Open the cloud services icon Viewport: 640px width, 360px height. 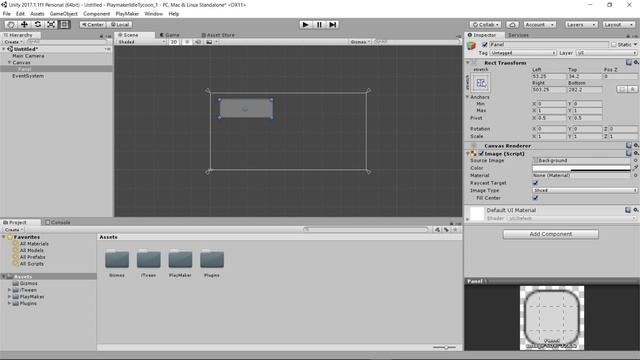tap(512, 24)
